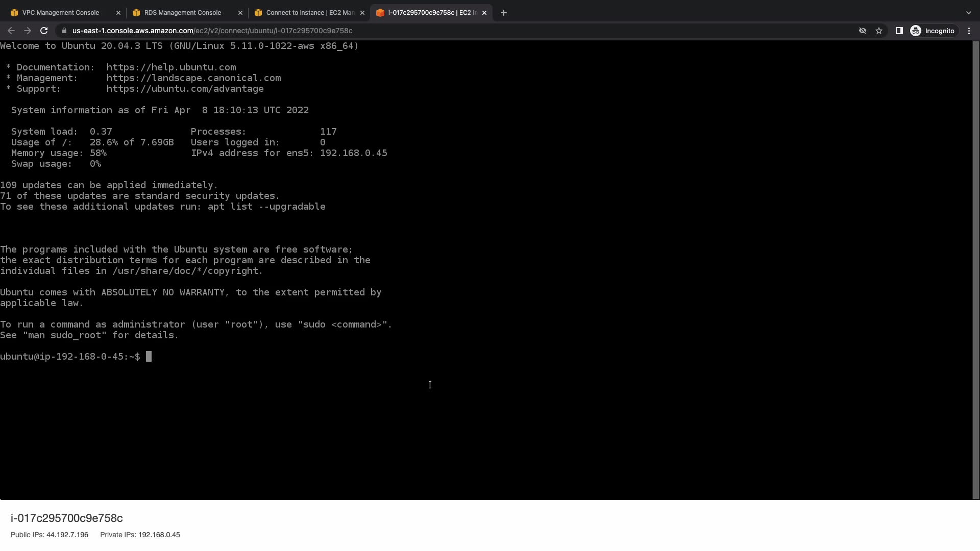Close the Connect to instance tab

362,13
